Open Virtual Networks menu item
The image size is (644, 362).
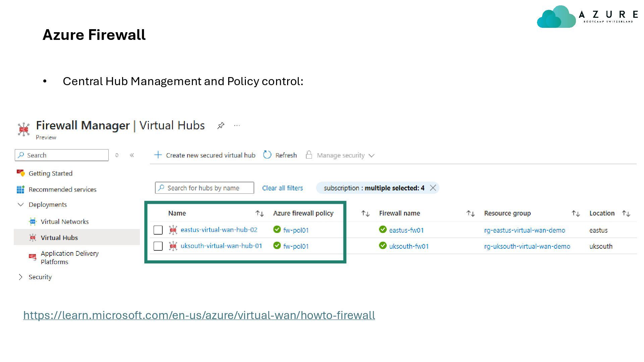coord(65,222)
